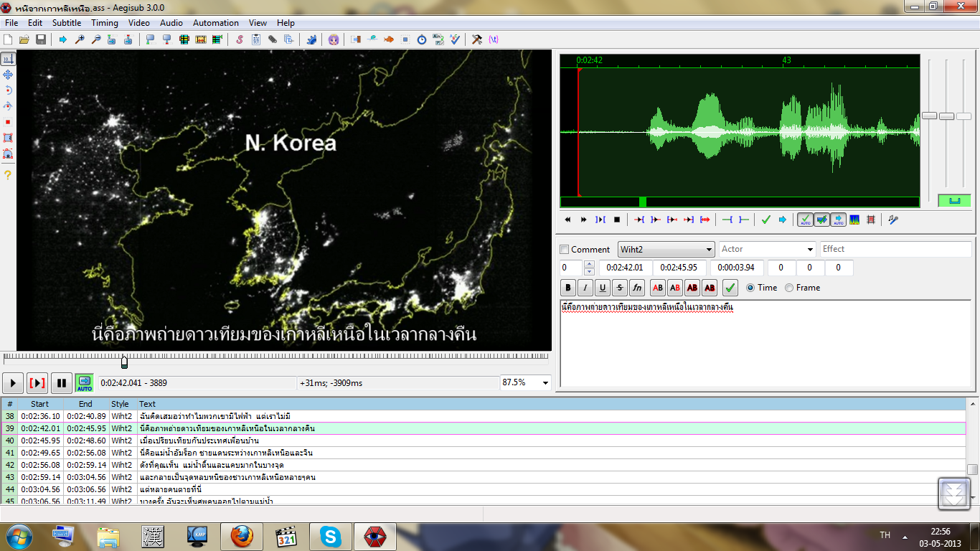Select the rotate on Z axis tool

(x=8, y=90)
